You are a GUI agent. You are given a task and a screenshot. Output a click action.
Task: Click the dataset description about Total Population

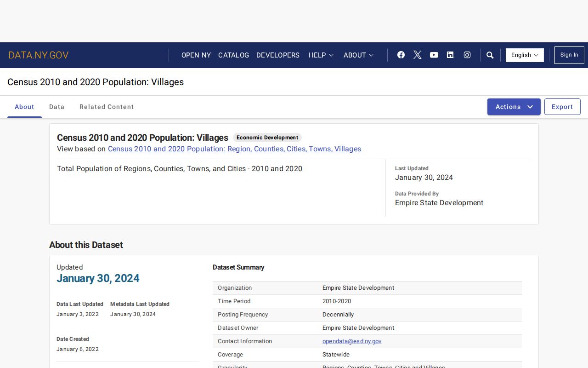[x=180, y=169]
